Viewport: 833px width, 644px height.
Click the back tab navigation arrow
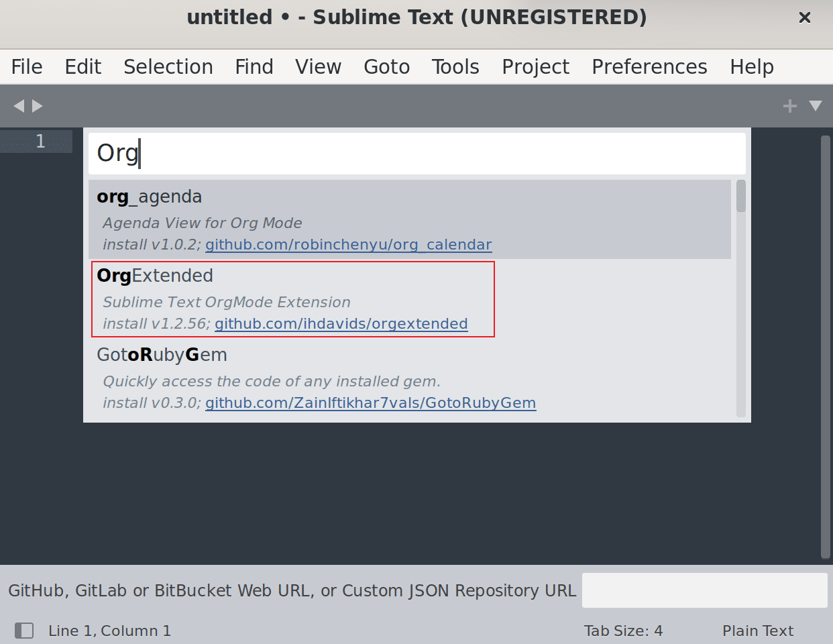tap(18, 106)
